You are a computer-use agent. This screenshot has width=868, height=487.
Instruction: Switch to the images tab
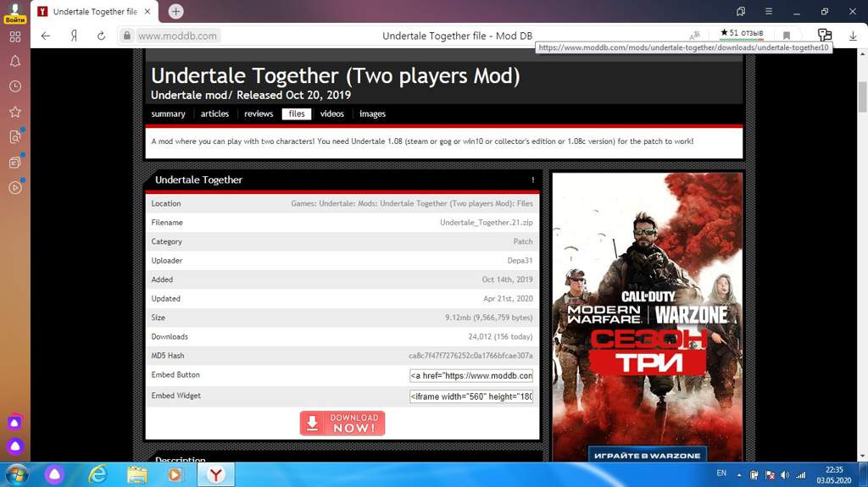pyautogui.click(x=373, y=113)
